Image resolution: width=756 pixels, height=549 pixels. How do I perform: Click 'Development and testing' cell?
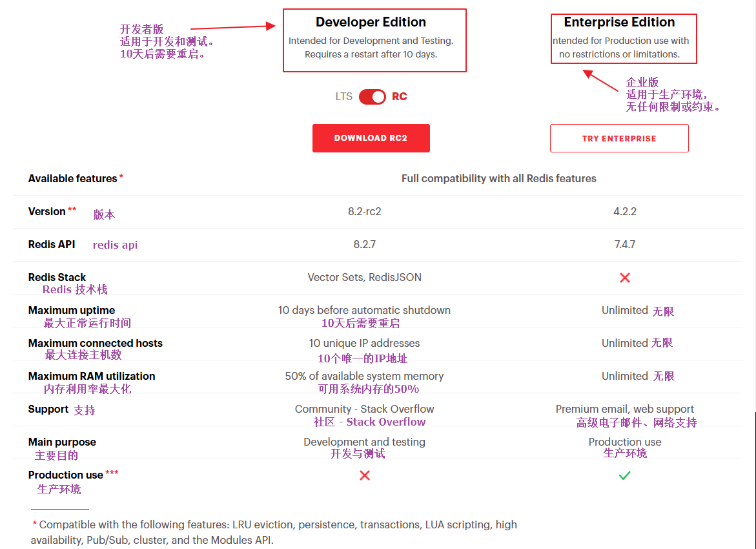[x=365, y=442]
